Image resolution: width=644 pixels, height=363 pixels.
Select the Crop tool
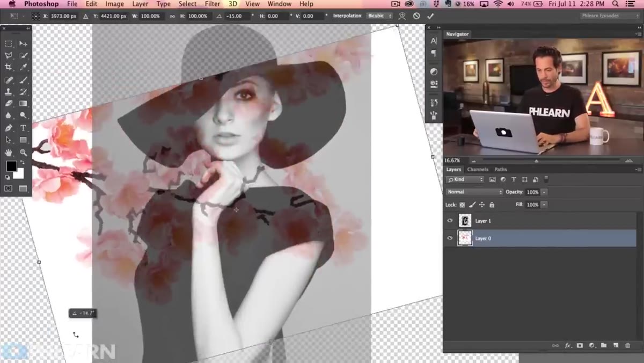pos(9,67)
